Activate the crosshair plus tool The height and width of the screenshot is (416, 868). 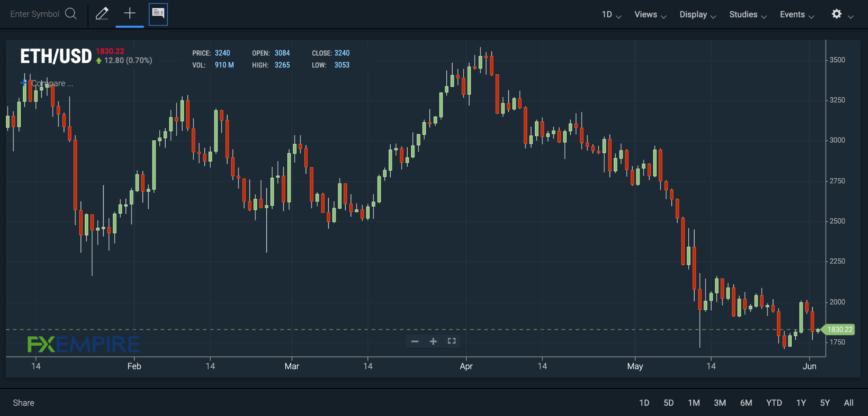click(x=130, y=13)
